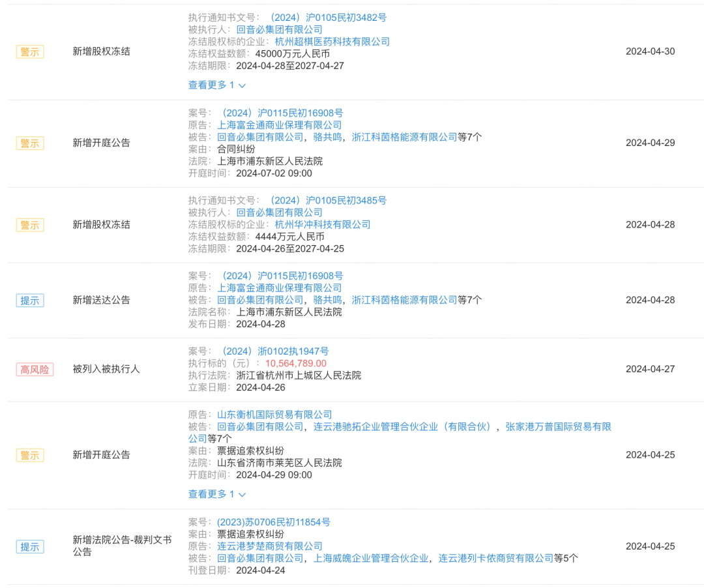This screenshot has width=704, height=588.
Task: Click frozen amount 45000万元人民币
Action: [292, 54]
